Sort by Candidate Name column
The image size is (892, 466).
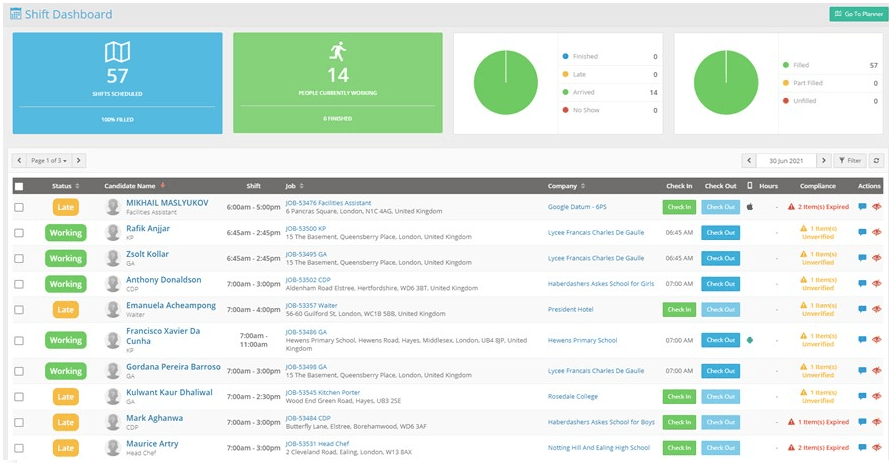(135, 185)
